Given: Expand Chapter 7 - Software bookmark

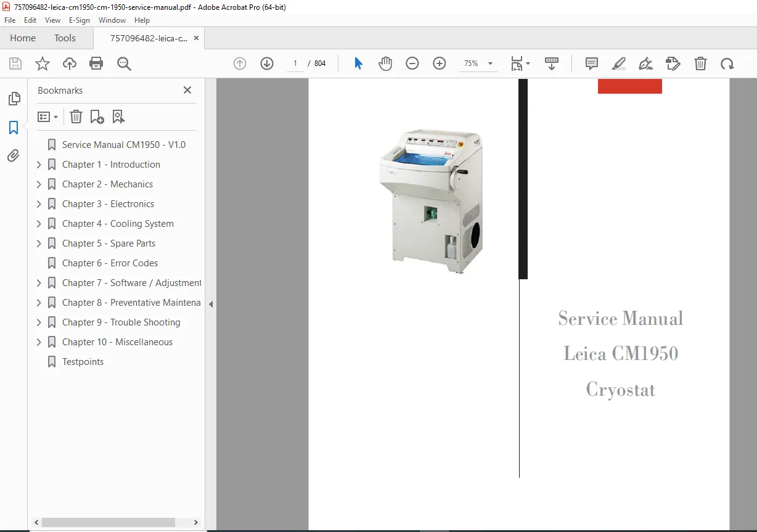Looking at the screenshot, I should pos(39,283).
